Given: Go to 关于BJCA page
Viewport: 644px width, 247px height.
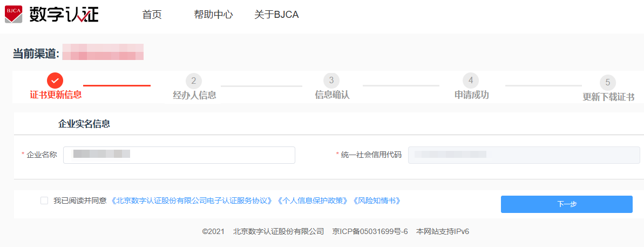Looking at the screenshot, I should pos(276,15).
